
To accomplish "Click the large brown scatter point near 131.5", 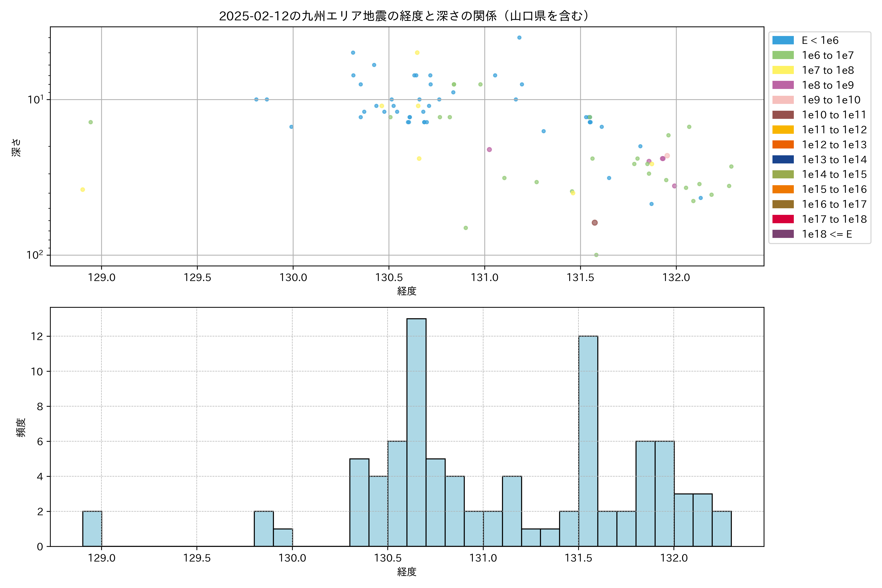I will 594,223.
